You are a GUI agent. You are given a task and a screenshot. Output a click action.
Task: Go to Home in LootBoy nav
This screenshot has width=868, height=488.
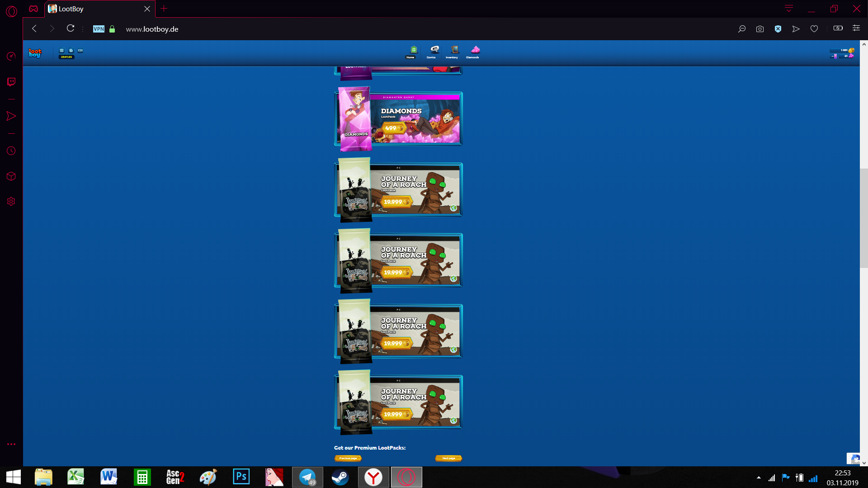tap(411, 52)
